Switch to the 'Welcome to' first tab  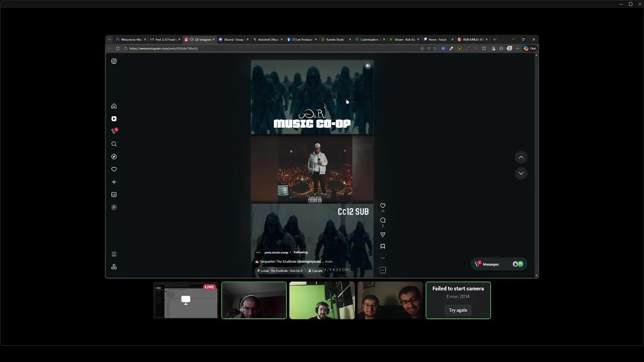[x=130, y=39]
